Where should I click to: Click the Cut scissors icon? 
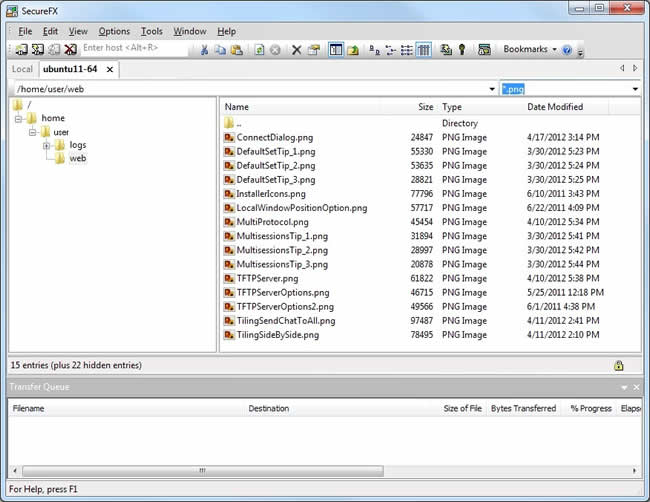pyautogui.click(x=204, y=50)
